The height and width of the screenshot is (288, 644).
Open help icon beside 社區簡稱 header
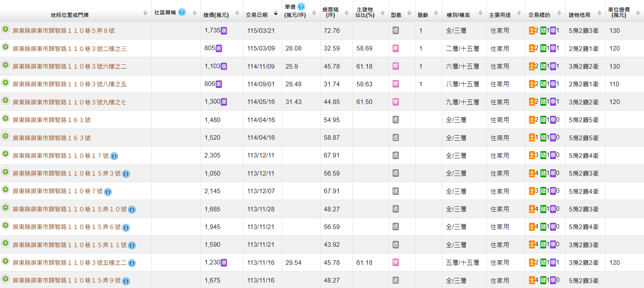pyautogui.click(x=182, y=12)
